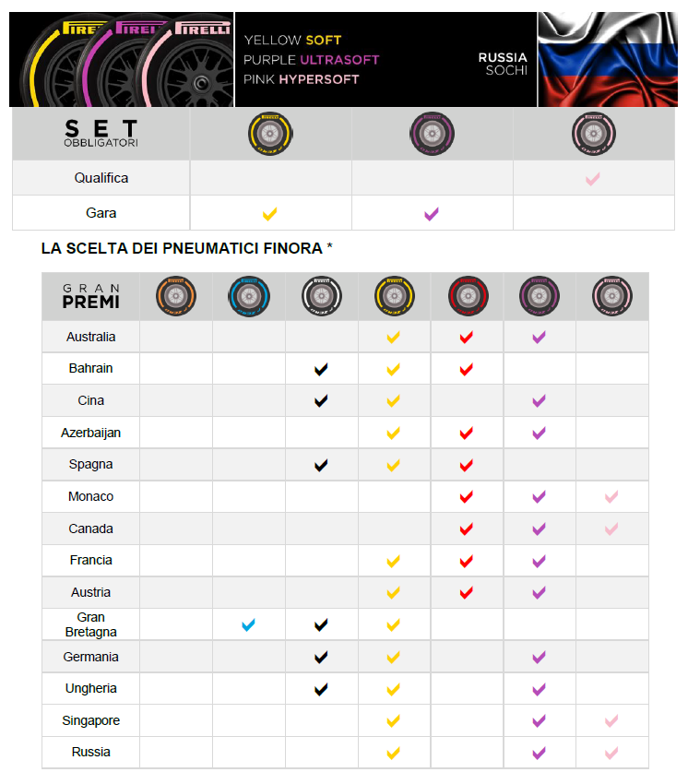Click the yellow checkmark in the Gara row

[270, 214]
